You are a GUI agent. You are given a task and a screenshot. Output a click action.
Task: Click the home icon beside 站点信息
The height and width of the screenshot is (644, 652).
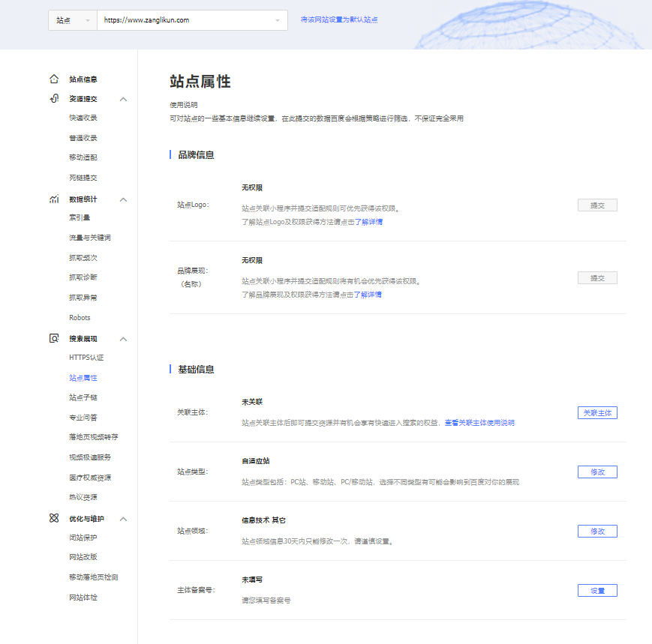pyautogui.click(x=54, y=79)
